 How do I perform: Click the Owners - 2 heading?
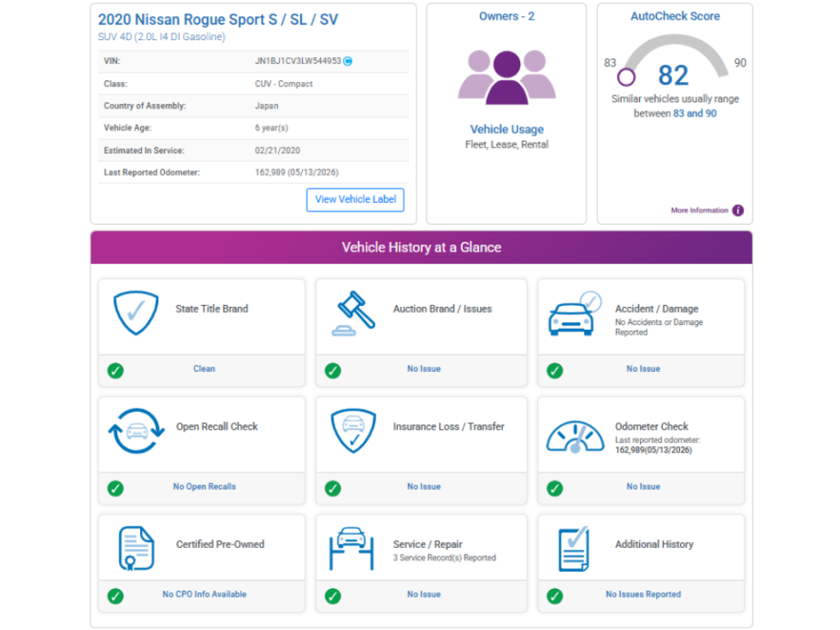506,16
